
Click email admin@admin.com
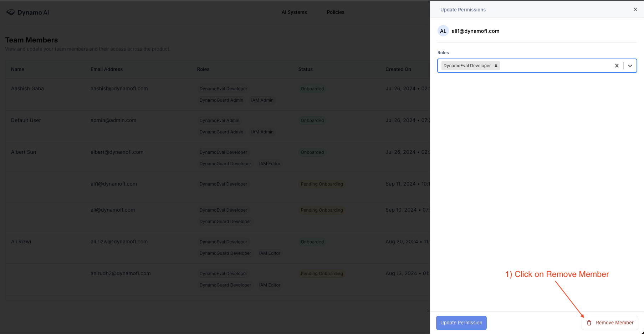tap(113, 120)
